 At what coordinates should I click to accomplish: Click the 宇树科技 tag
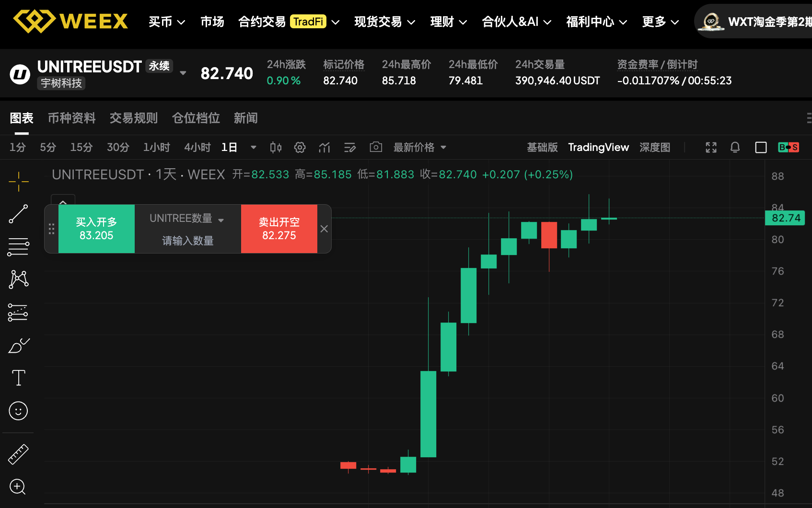[61, 83]
